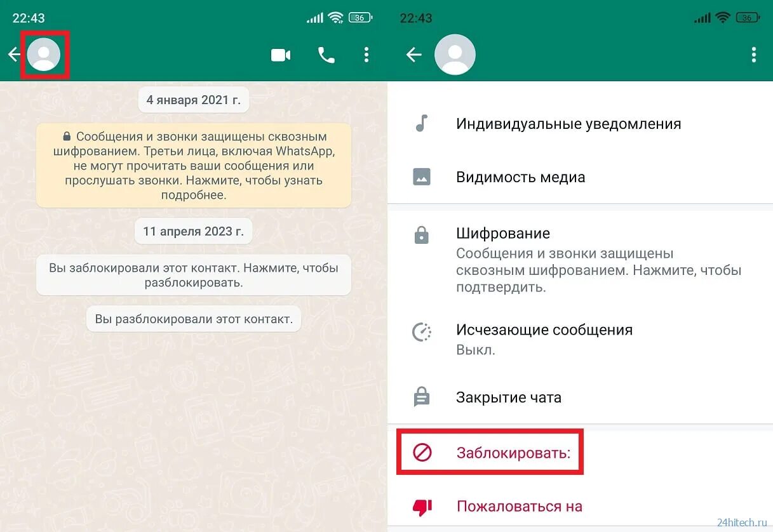Screen dimensions: 773x532
Task: Tap Заблокировать: to block contact
Action: (x=513, y=453)
